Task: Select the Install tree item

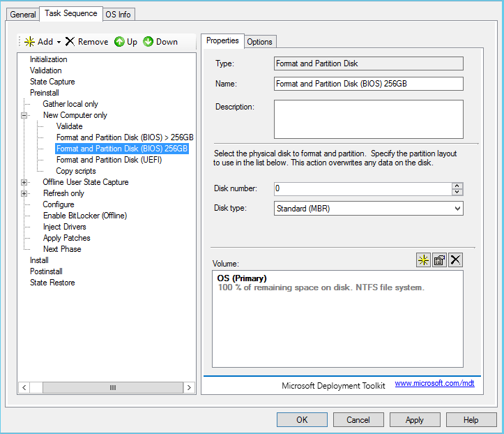Action: click(39, 260)
